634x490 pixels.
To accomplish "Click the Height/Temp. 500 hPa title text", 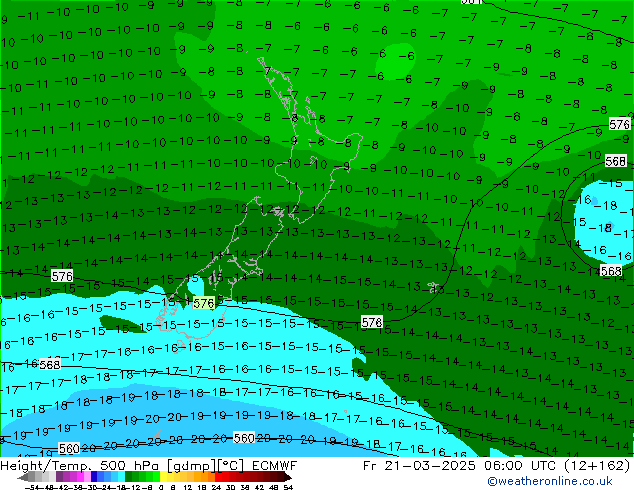I will tap(82, 466).
